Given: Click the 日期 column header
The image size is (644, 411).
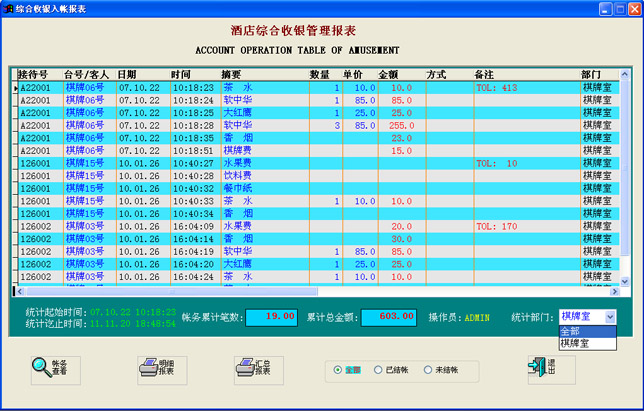Looking at the screenshot, I should coord(128,74).
